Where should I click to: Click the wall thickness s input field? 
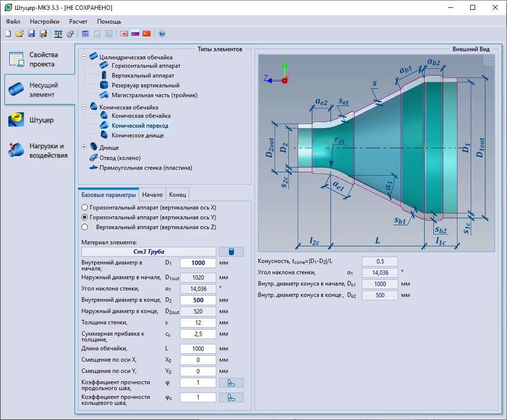pos(198,323)
